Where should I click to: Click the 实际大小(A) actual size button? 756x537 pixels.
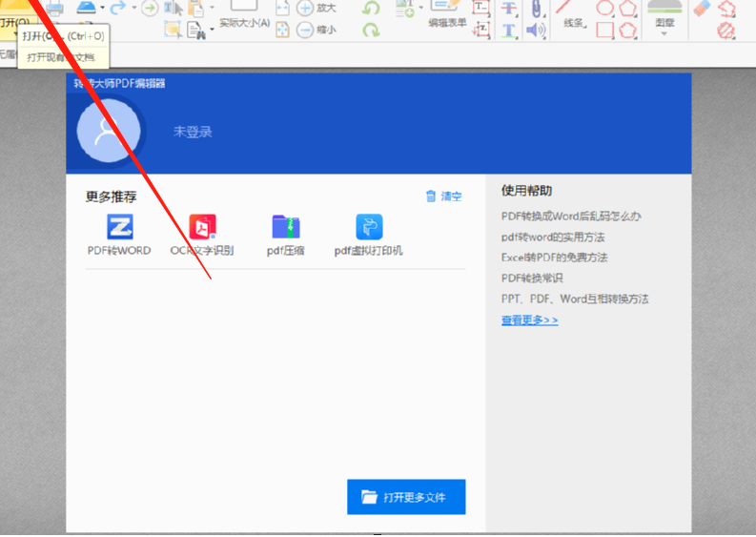pyautogui.click(x=244, y=14)
